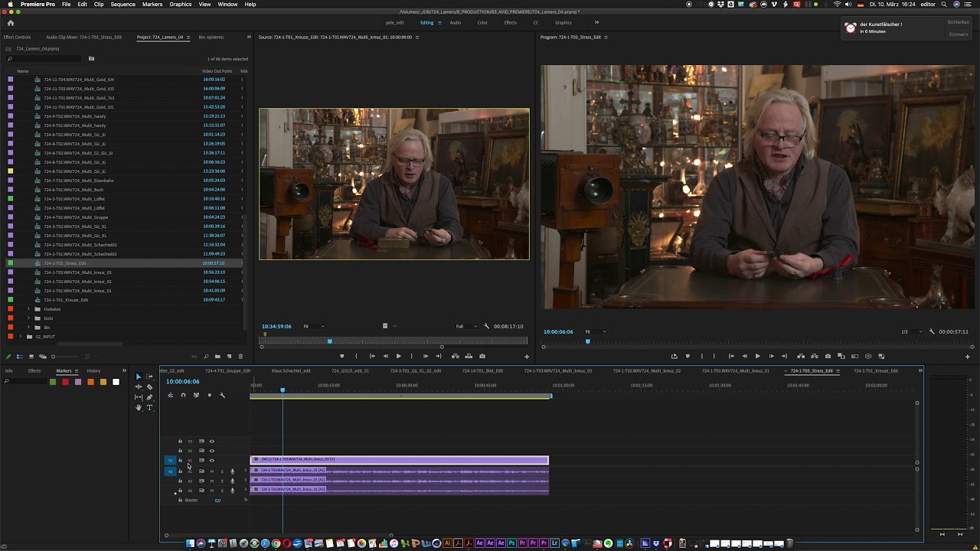
Task: Open Source monitor settings wrench
Action: pos(487,326)
